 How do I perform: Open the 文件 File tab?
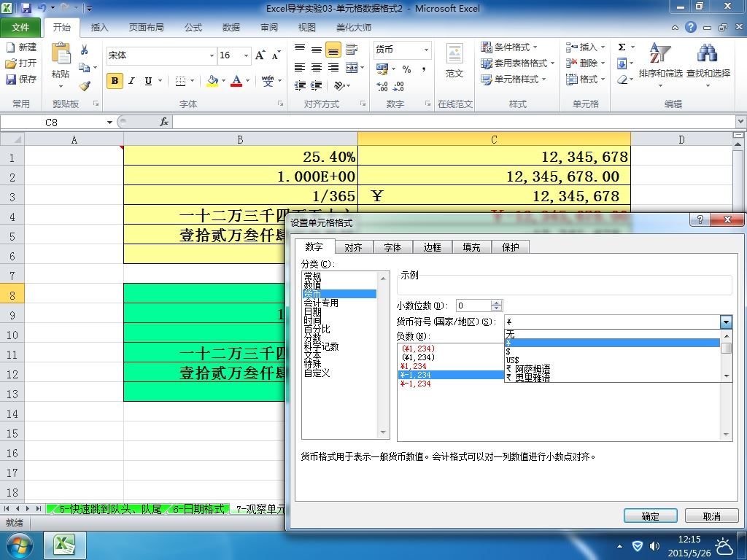point(20,28)
